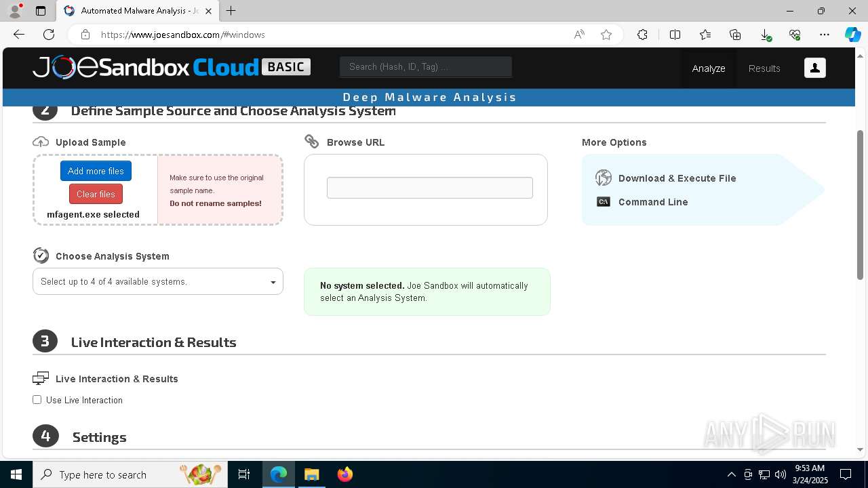Image resolution: width=868 pixels, height=488 pixels.
Task: Open the user account profile icon
Action: pos(814,68)
